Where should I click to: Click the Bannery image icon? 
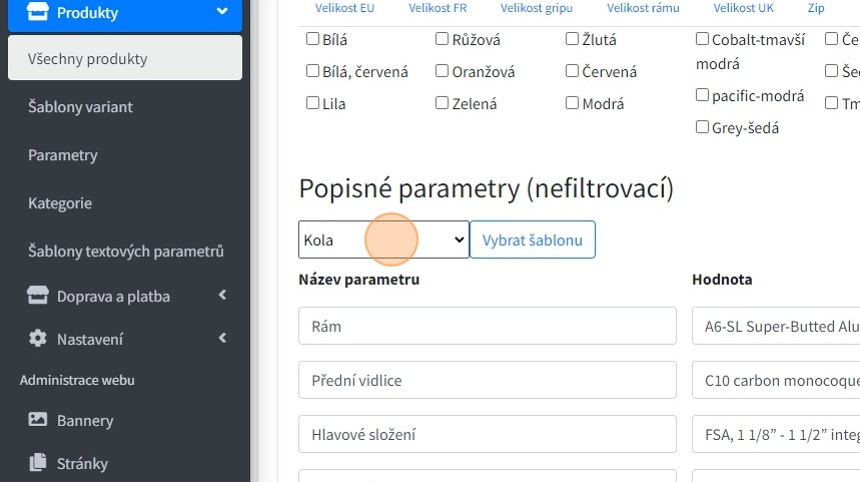[38, 420]
